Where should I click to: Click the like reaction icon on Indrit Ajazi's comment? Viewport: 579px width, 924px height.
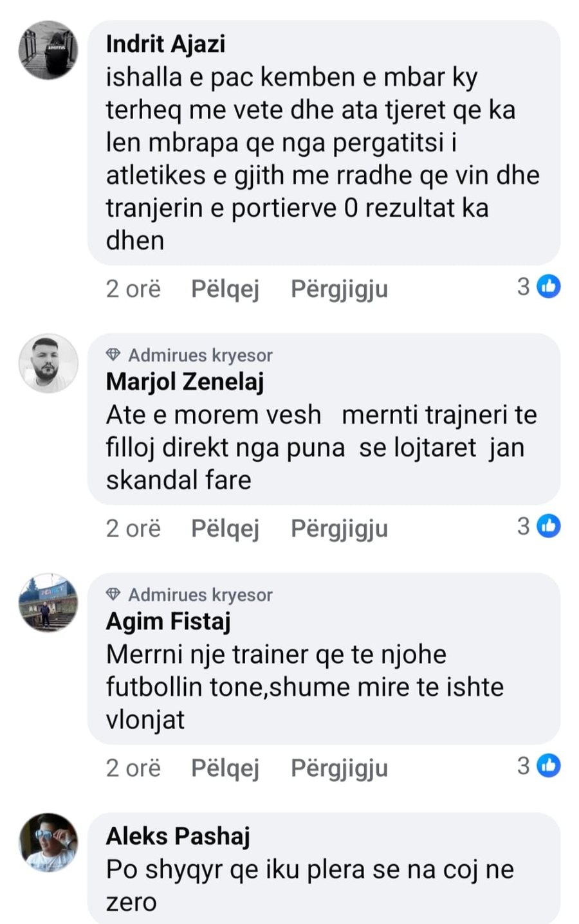point(549,287)
